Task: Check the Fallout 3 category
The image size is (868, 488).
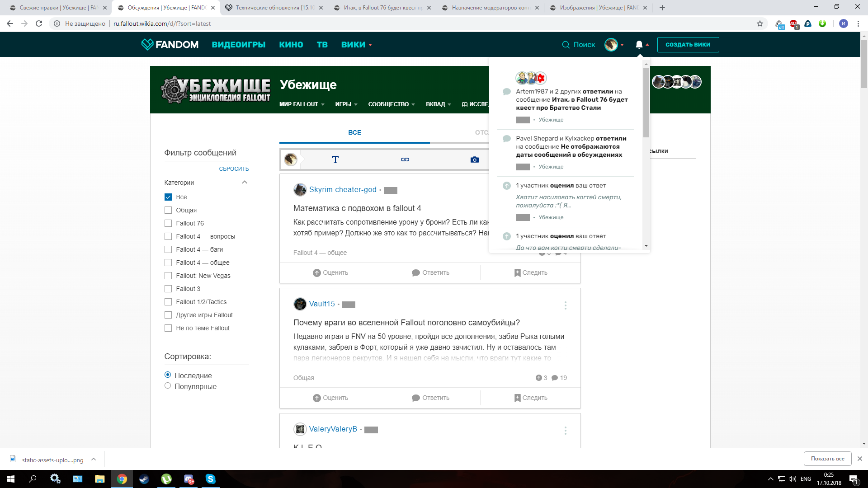Action: tap(168, 289)
